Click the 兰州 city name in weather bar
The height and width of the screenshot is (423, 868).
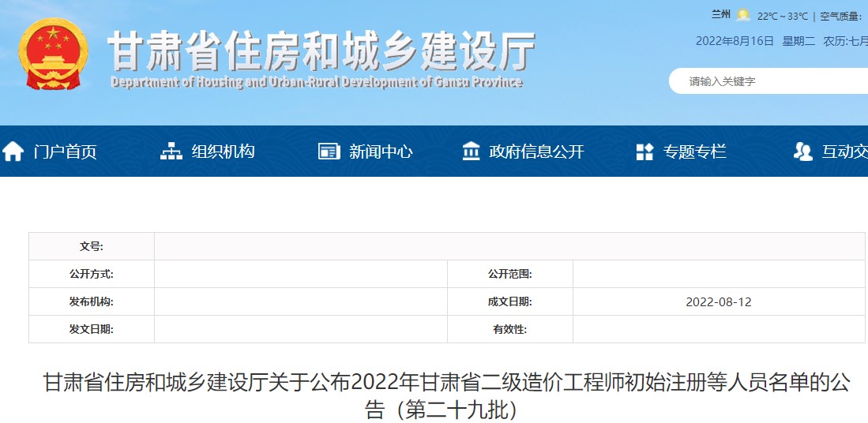720,15
